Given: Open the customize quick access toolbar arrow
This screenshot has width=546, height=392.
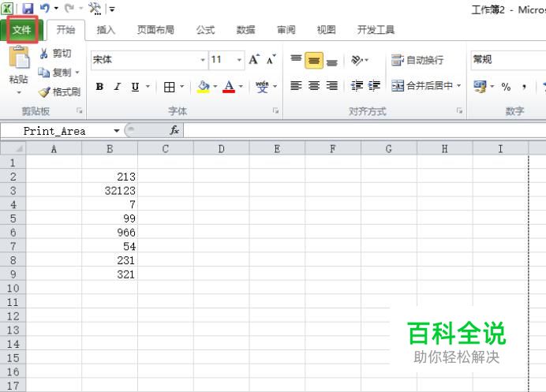Looking at the screenshot, I should tap(112, 9).
